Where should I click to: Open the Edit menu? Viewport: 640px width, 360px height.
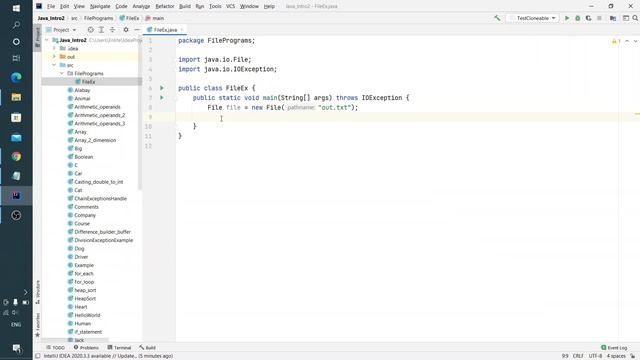pos(64,6)
